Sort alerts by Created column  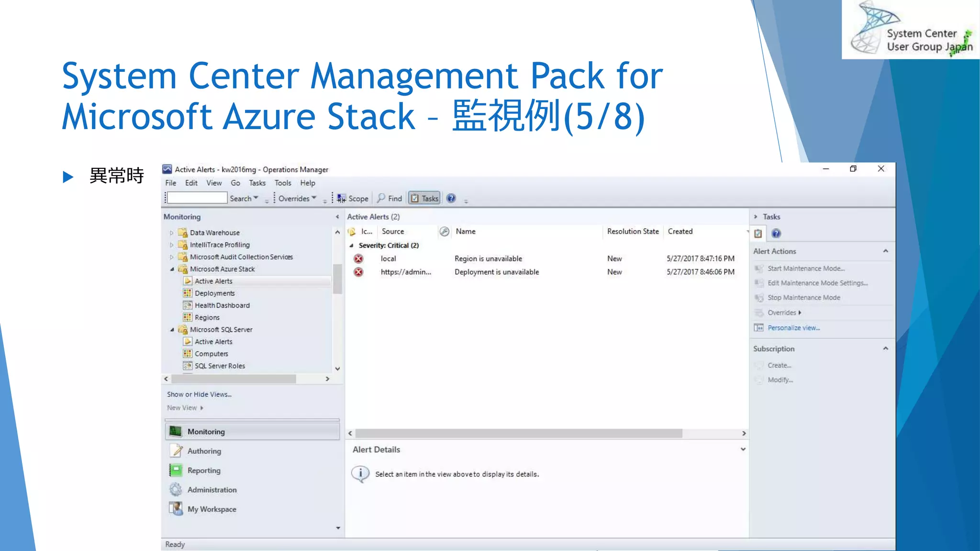[680, 231]
